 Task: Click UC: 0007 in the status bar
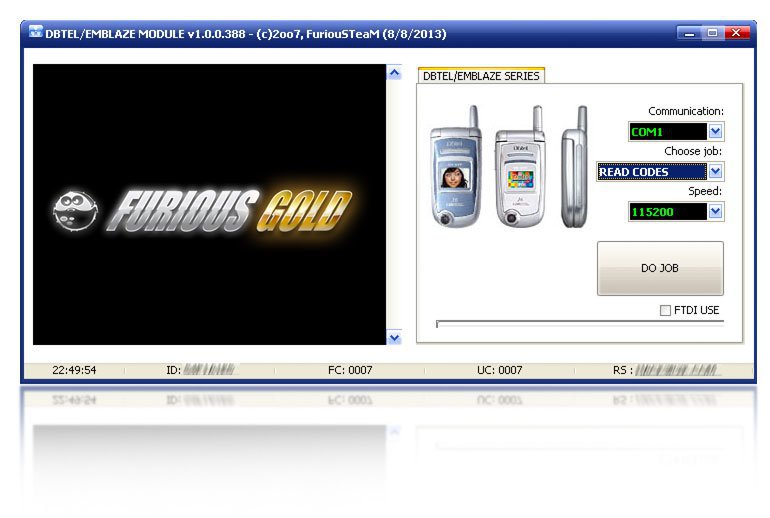[499, 370]
